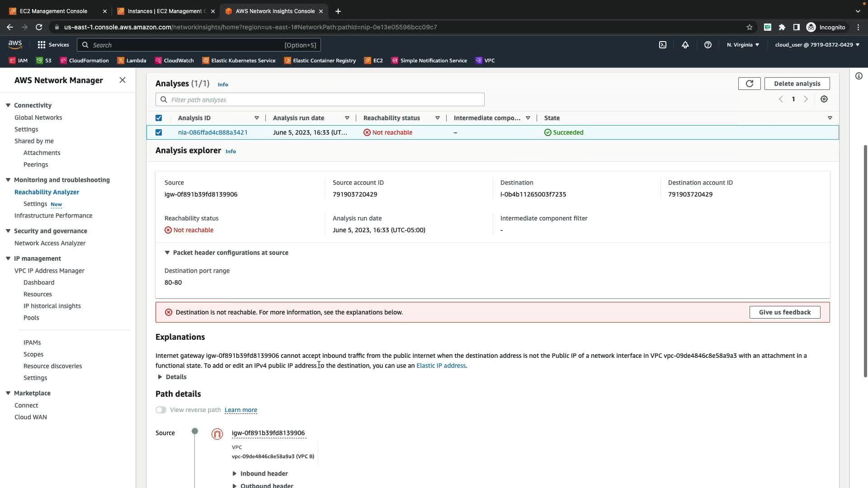Open the Services grid menu icon

pos(42,45)
